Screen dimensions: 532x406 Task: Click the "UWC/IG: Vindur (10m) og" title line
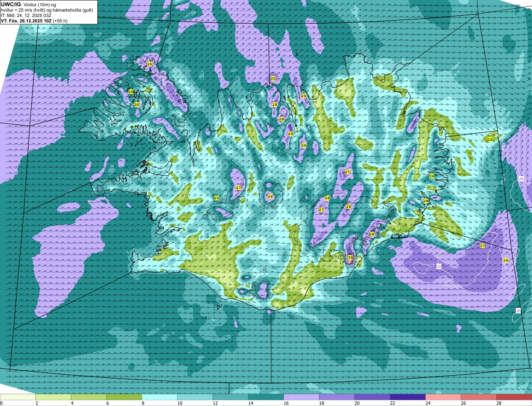tap(29, 5)
